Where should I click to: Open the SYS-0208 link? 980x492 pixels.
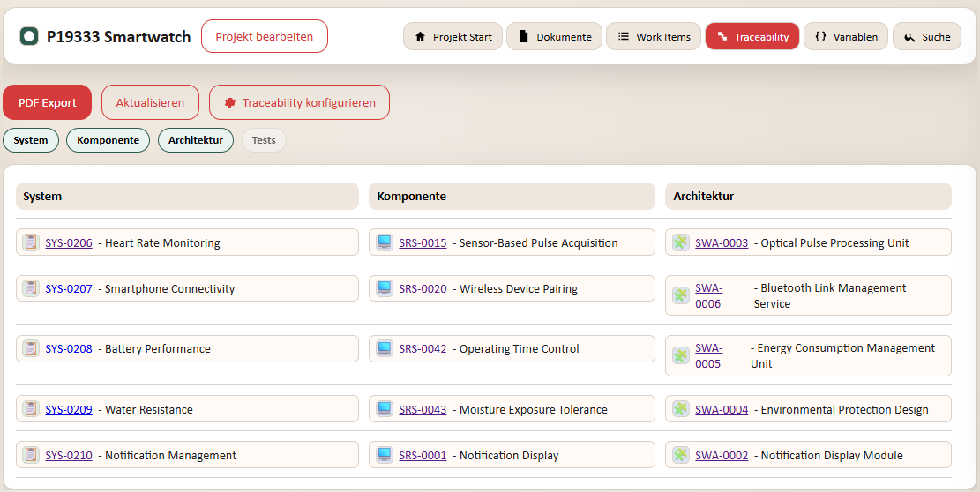(69, 349)
